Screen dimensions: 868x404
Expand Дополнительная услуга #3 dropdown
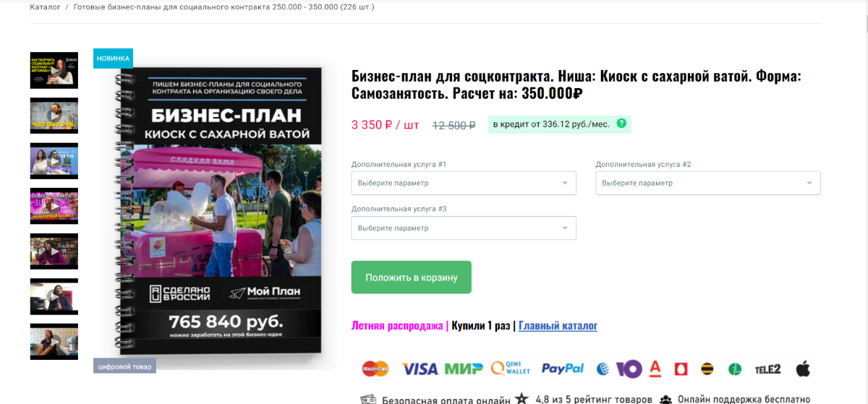tap(464, 228)
